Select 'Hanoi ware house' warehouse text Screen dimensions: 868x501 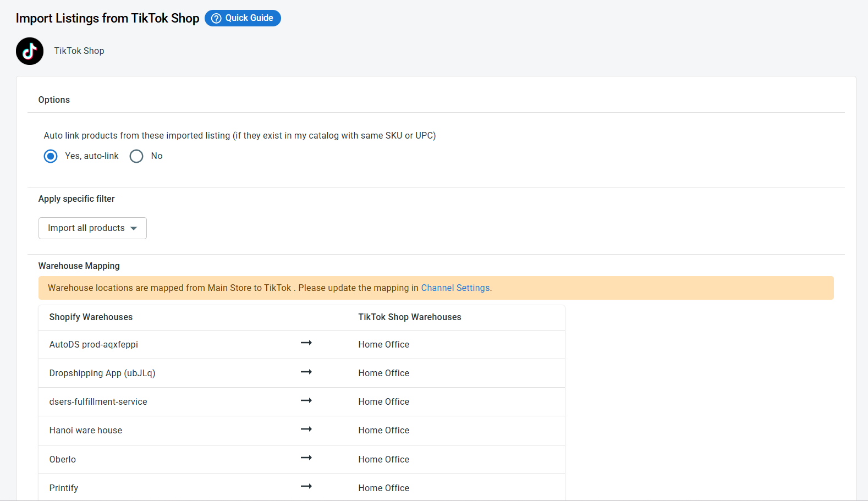pos(86,431)
